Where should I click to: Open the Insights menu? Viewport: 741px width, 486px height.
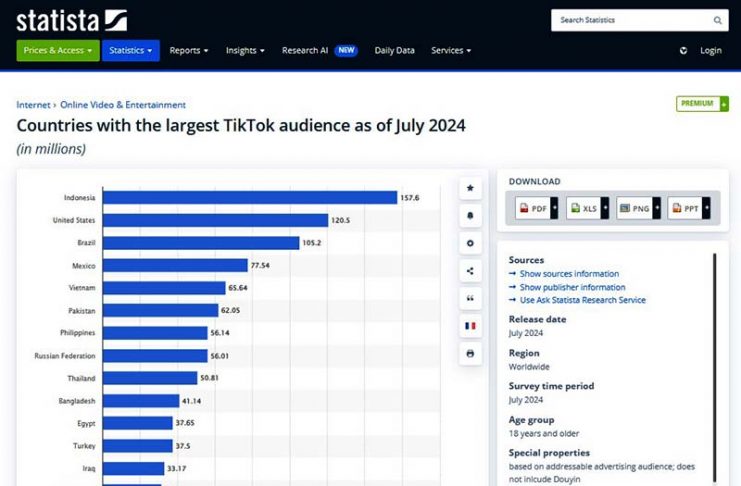click(x=245, y=50)
